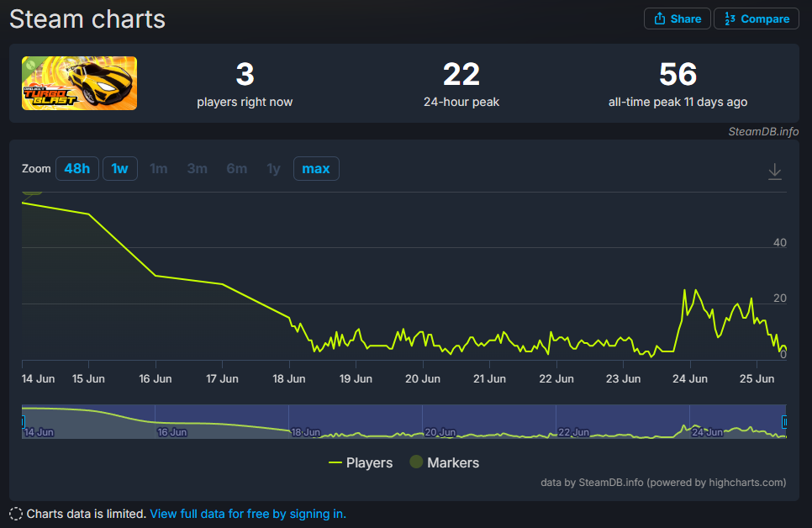This screenshot has height=528, width=812.
Task: Click the all-time peak value 56
Action: (x=678, y=74)
